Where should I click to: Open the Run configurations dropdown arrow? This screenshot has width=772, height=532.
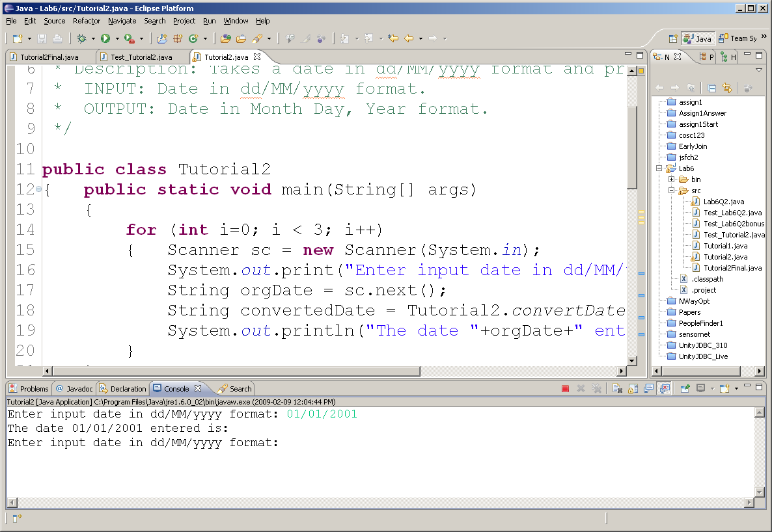117,38
